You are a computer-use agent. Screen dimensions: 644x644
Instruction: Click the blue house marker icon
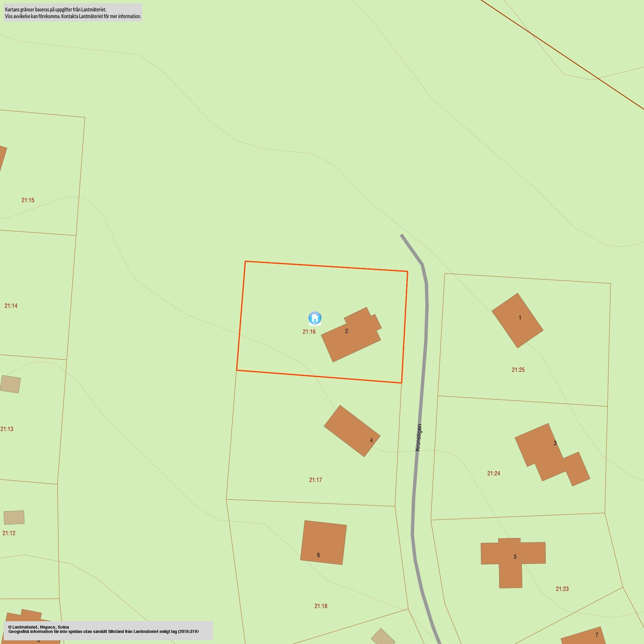tap(315, 318)
